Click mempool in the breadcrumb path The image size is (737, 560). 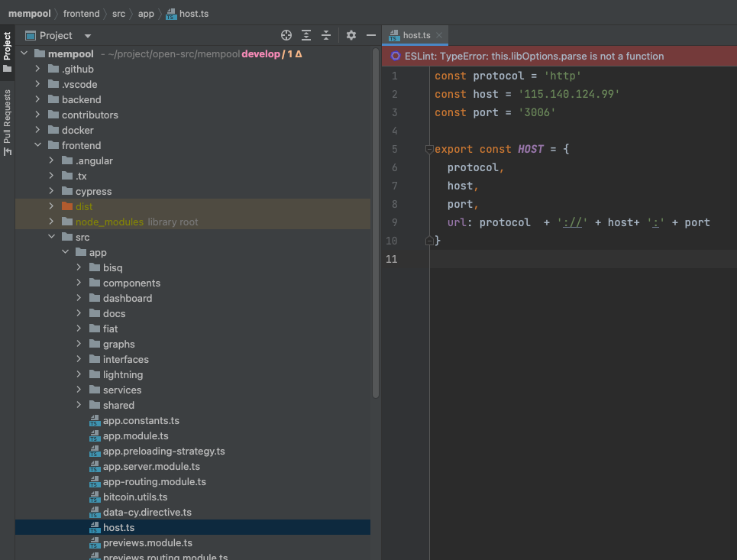[x=29, y=14]
